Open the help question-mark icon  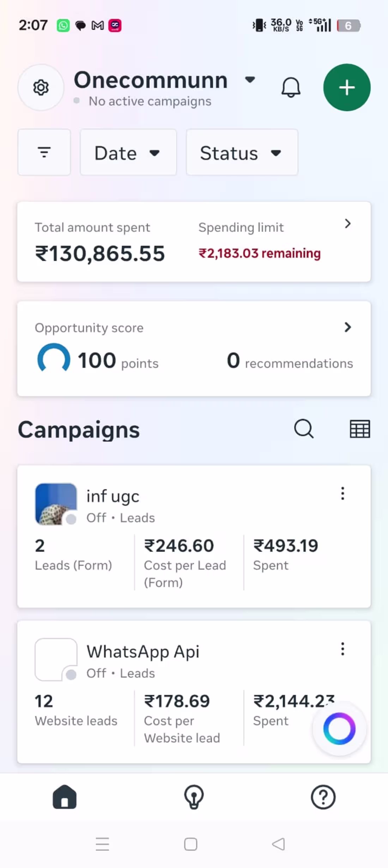(x=323, y=797)
